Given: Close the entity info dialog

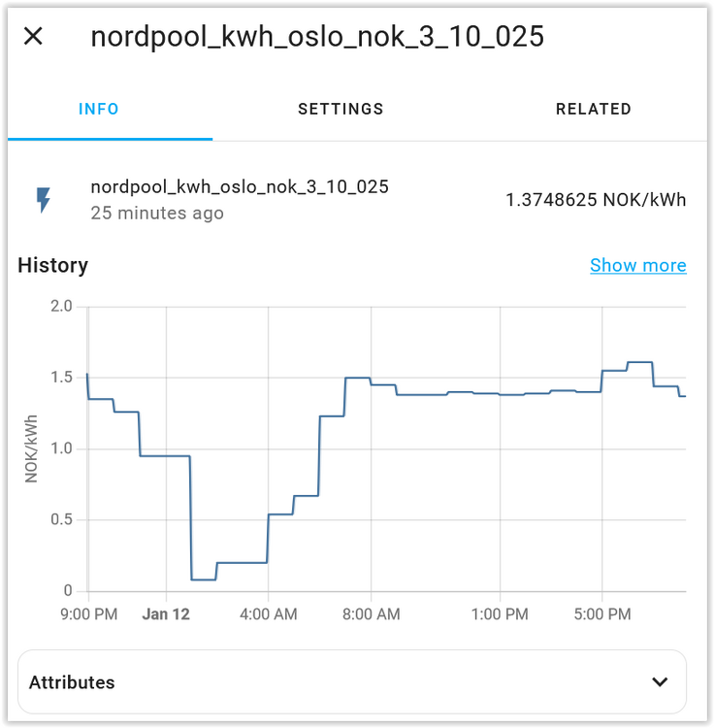Looking at the screenshot, I should [x=33, y=37].
